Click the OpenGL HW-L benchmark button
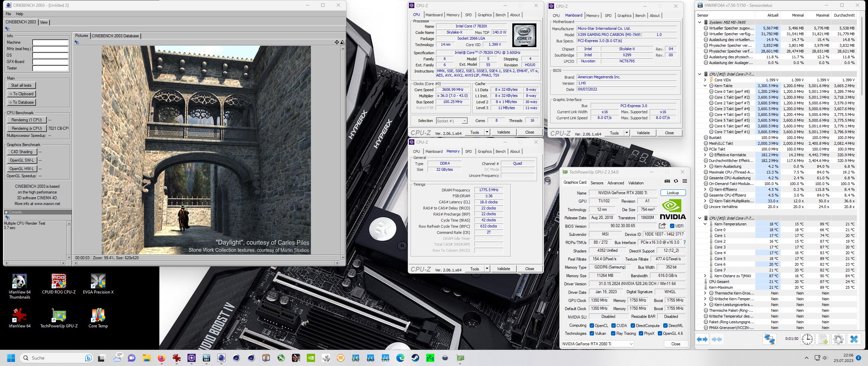Screen dimensions: 868x366 coord(22,168)
